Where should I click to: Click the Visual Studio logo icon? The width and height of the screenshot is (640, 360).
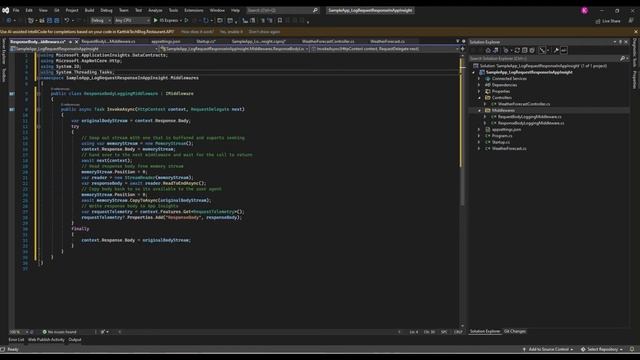(6, 10)
